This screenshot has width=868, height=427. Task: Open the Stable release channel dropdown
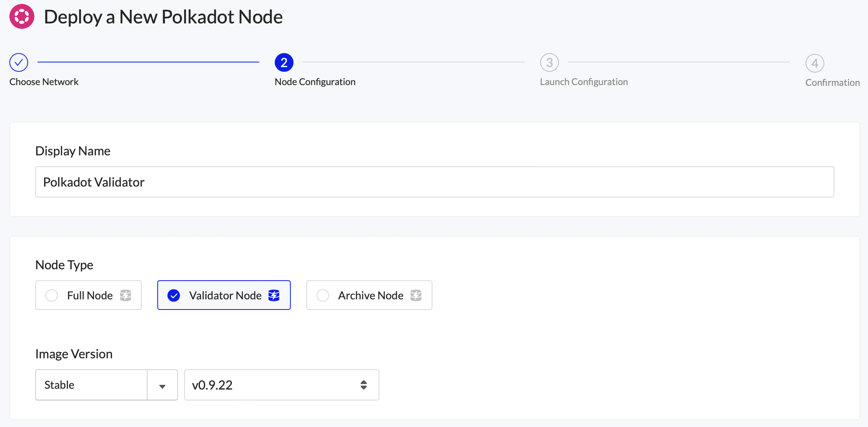pyautogui.click(x=91, y=385)
